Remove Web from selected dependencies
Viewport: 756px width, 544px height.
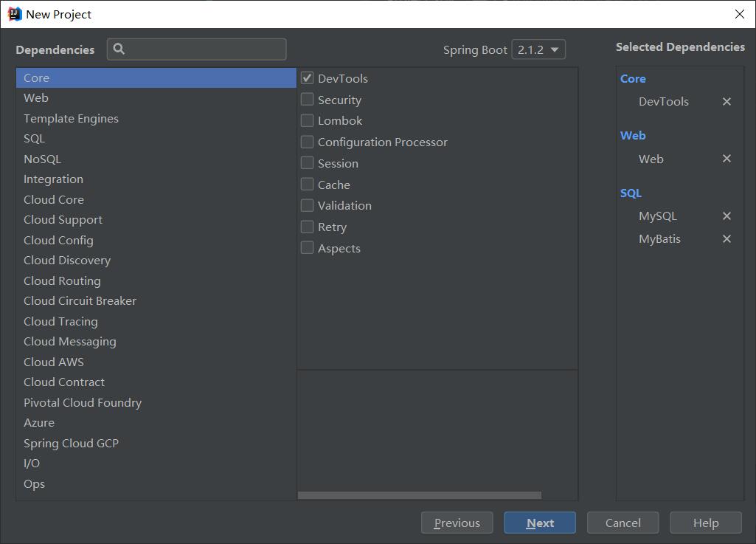[726, 159]
